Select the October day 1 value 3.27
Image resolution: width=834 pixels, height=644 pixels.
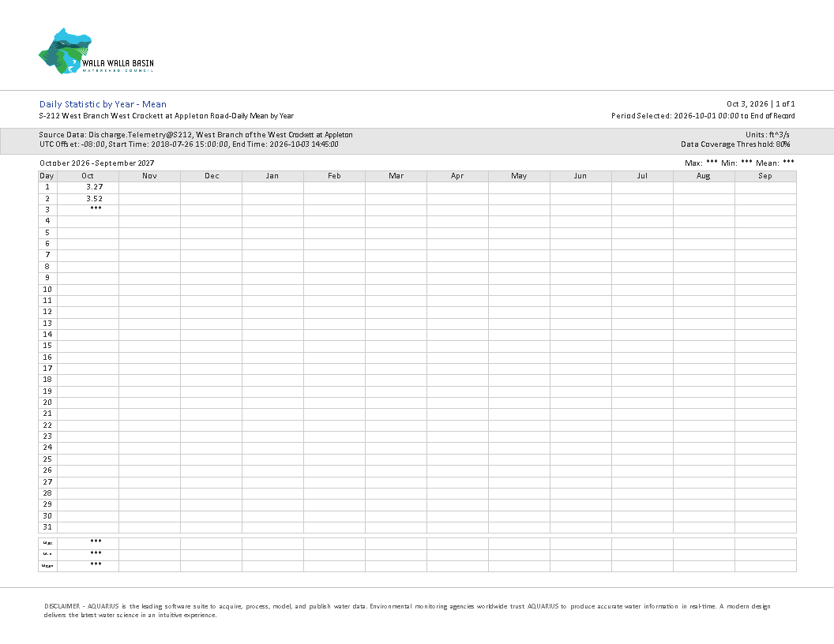point(94,187)
